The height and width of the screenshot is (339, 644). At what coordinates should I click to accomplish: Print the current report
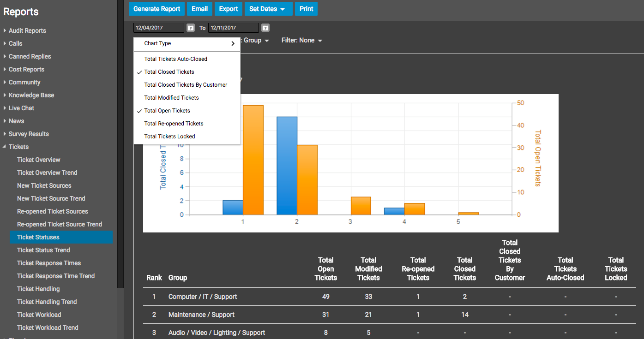pyautogui.click(x=306, y=9)
